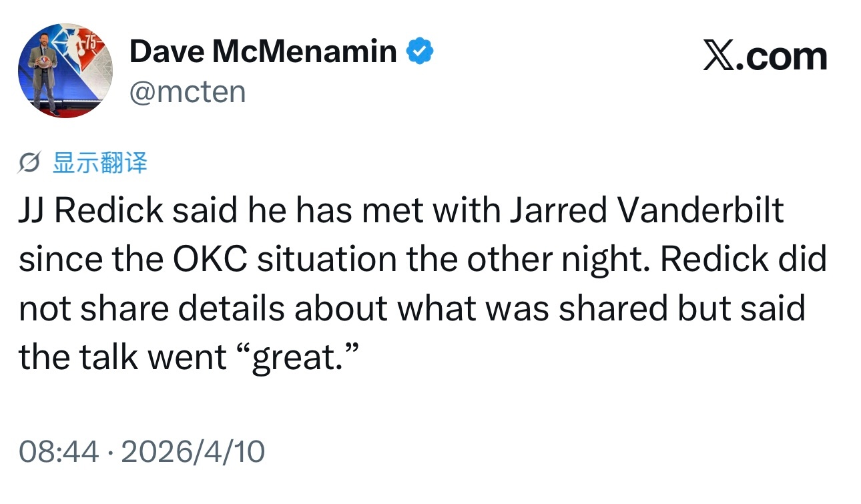Screen dimensions: 861x504
Task: Click the name "Jarred Vanderbilt" in the tweet
Action: click(646, 212)
